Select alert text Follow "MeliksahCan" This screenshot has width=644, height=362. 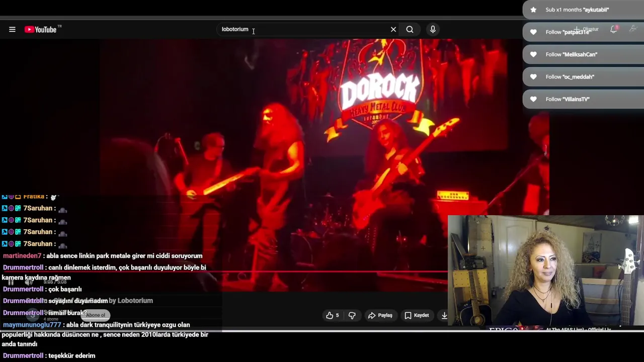pos(572,54)
